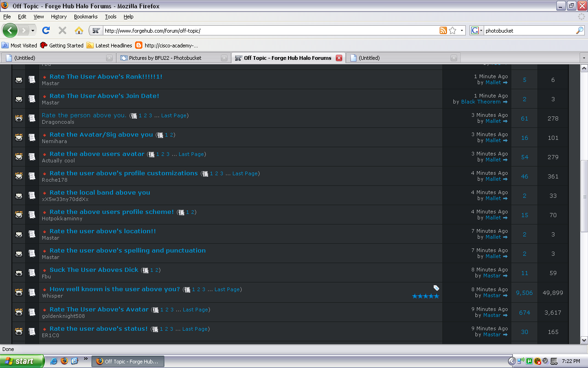Click the search magnifier icon
Viewport: 588px width, 368px height.
580,30
